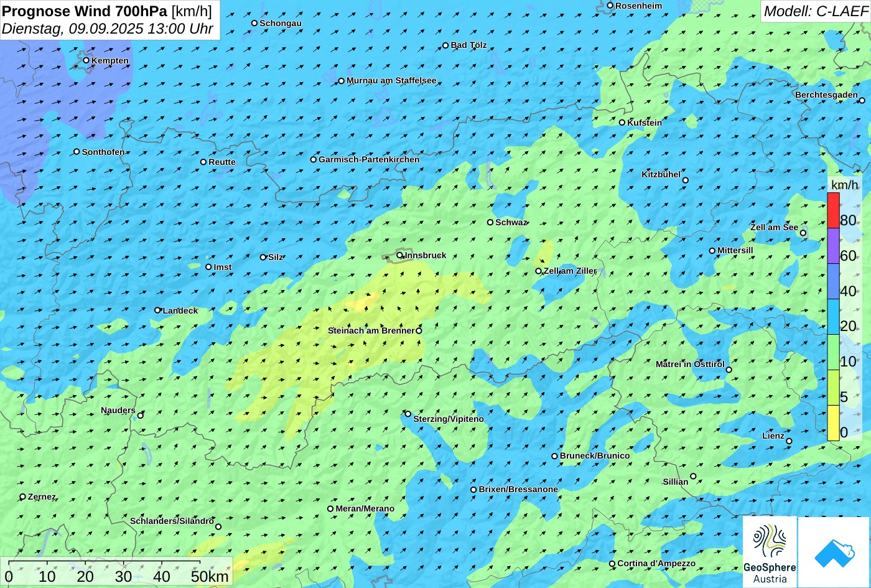Screen dimensions: 871x588
Task: Select the date 'Dienstag, 09.09.2025 13:00 Uhr'
Action: pos(108,29)
